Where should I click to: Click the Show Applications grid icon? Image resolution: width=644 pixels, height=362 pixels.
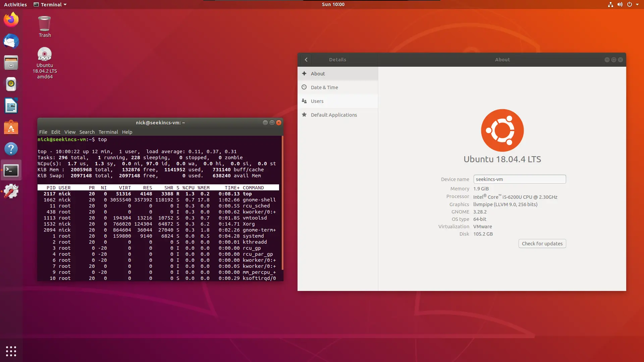pyautogui.click(x=11, y=351)
